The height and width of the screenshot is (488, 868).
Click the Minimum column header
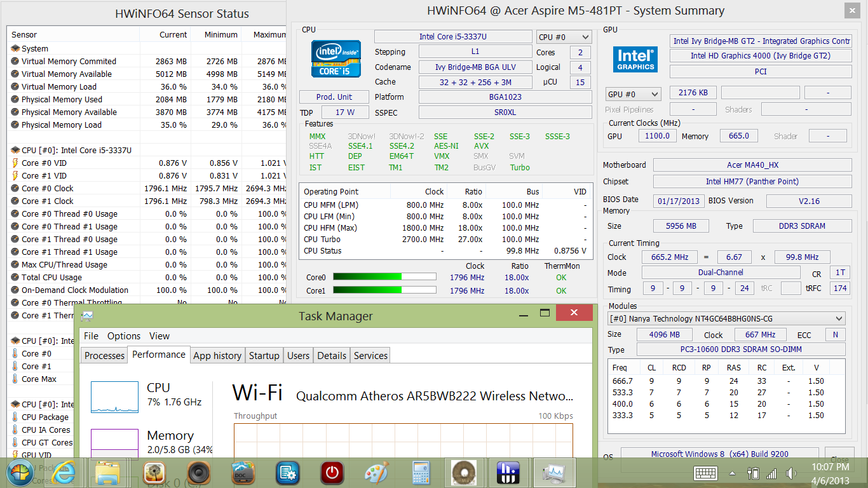(215, 35)
